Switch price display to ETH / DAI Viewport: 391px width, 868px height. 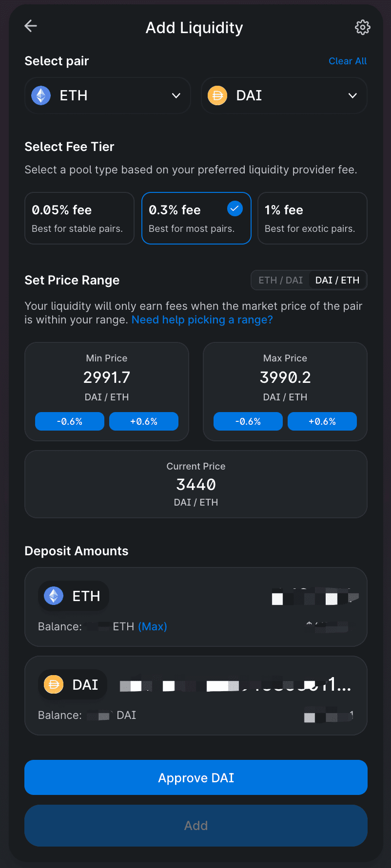pos(280,280)
